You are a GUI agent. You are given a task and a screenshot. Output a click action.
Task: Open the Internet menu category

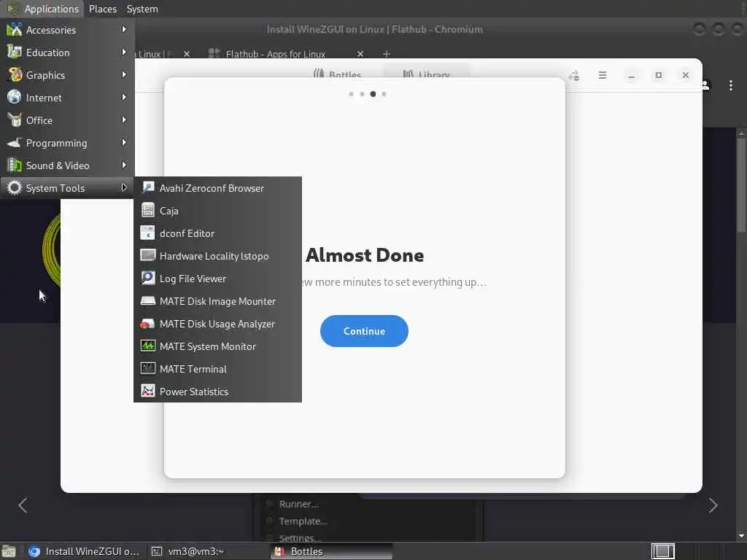(67, 98)
